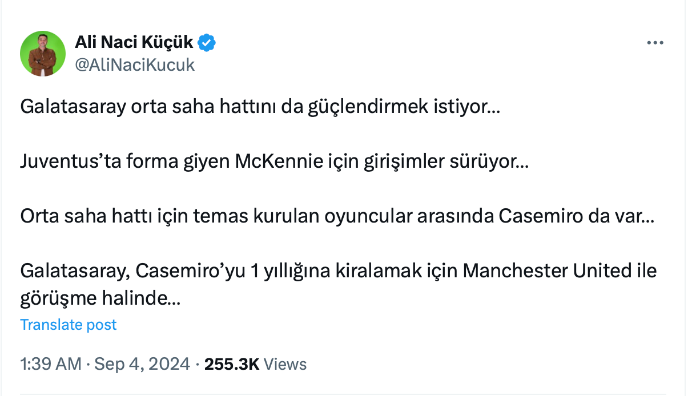Screen dimensions: 692x396
Task: Click the 'görüşme halinde...' text line
Action: pos(100,298)
